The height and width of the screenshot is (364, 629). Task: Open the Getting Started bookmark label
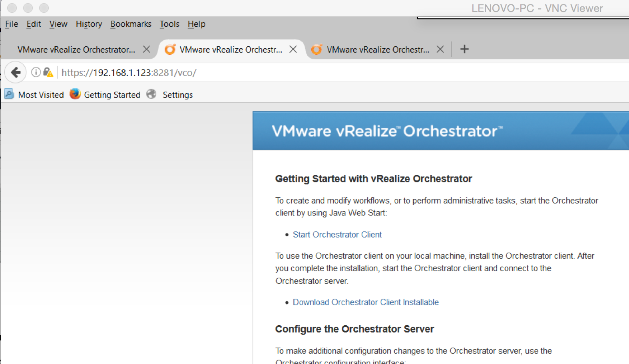112,95
